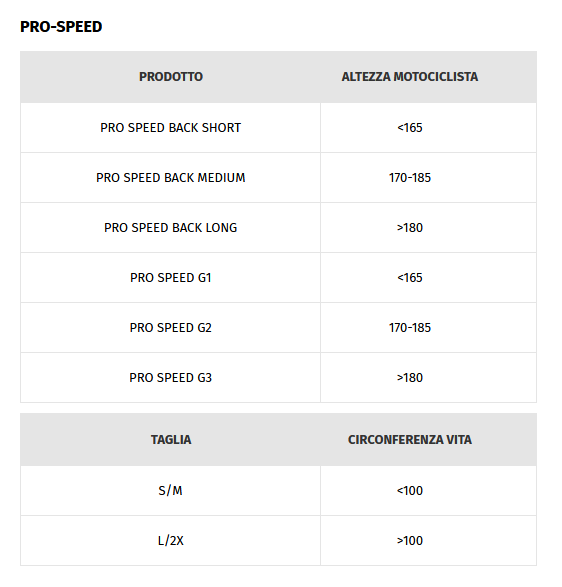Click the PRO SPEED BACK LONG cell
This screenshot has height=587, width=562.
pyautogui.click(x=171, y=228)
